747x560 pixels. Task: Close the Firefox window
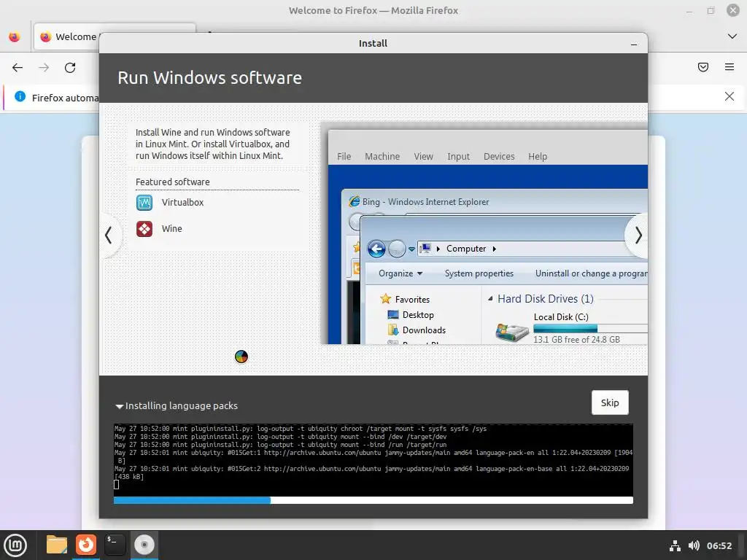point(732,10)
